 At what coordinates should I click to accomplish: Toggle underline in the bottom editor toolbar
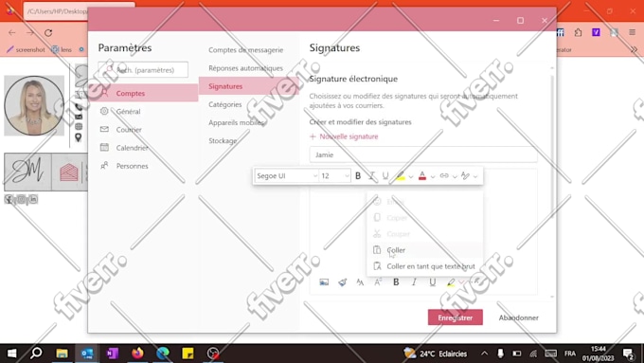(432, 282)
